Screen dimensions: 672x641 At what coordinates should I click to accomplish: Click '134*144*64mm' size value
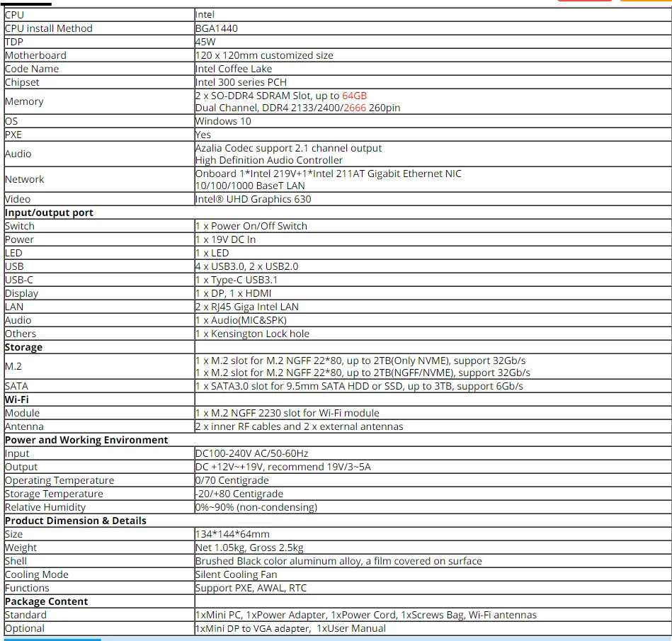pos(232,534)
